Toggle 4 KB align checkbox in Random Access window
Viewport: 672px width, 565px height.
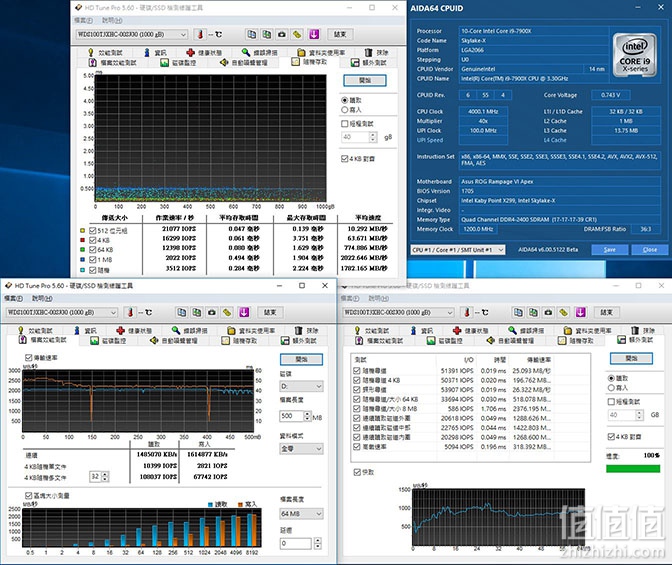click(x=344, y=159)
